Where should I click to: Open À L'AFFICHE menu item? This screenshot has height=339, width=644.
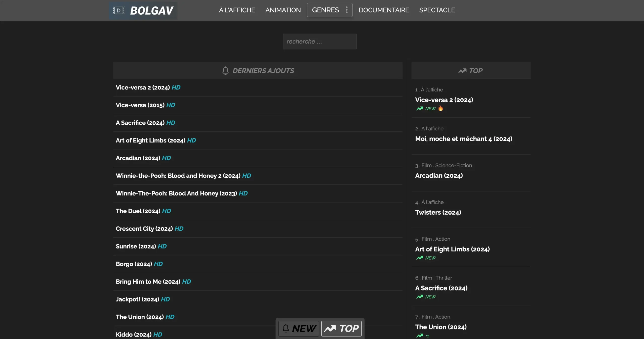237,10
